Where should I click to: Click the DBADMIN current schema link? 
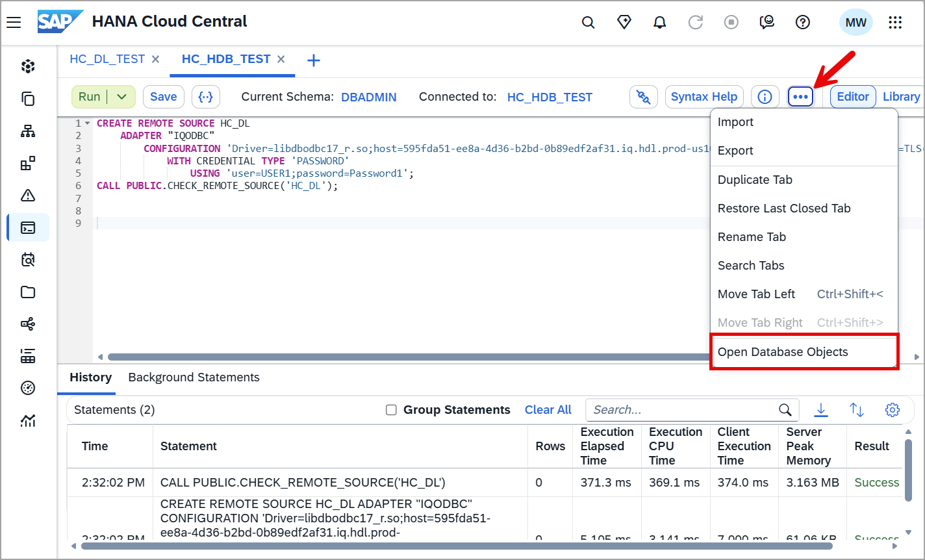pyautogui.click(x=369, y=97)
